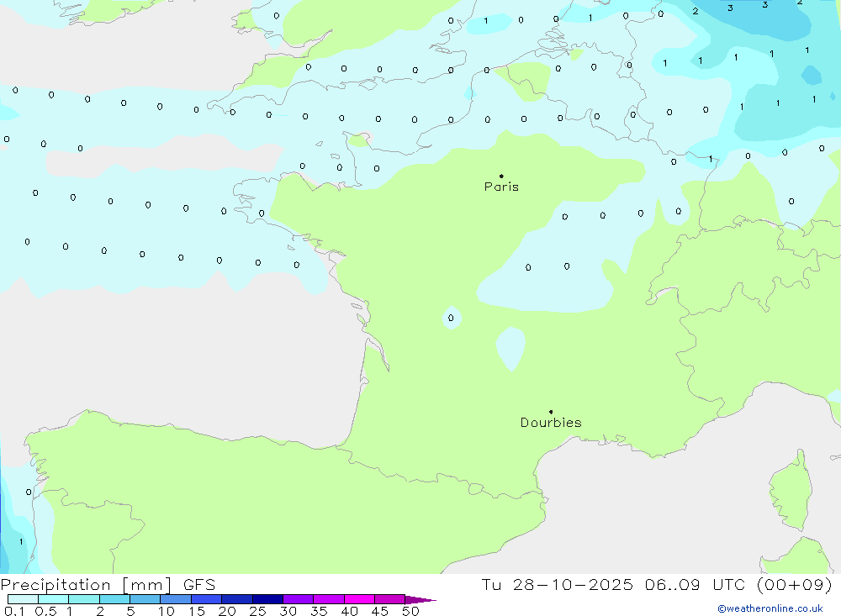Click the GFS model name label
The width and height of the screenshot is (841, 616).
click(199, 585)
